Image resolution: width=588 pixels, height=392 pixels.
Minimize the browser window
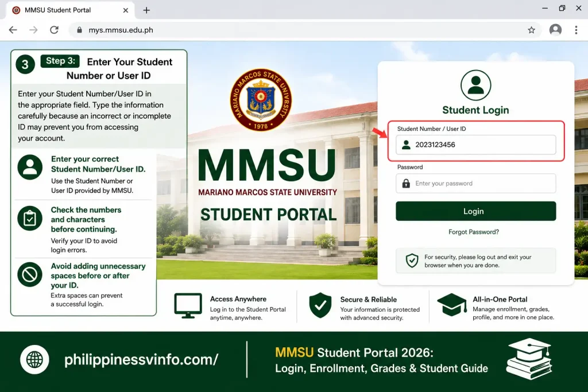(x=545, y=8)
